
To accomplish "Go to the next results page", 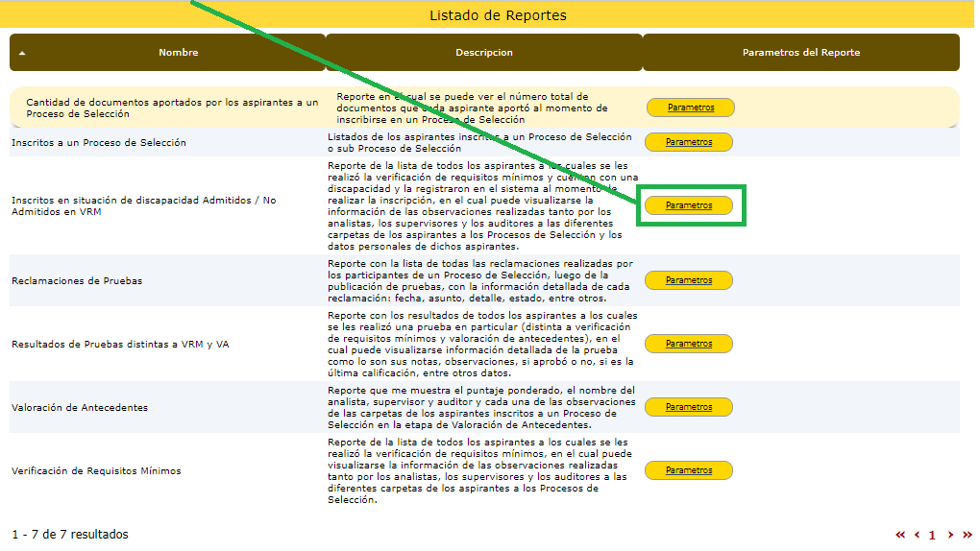I will (x=950, y=535).
